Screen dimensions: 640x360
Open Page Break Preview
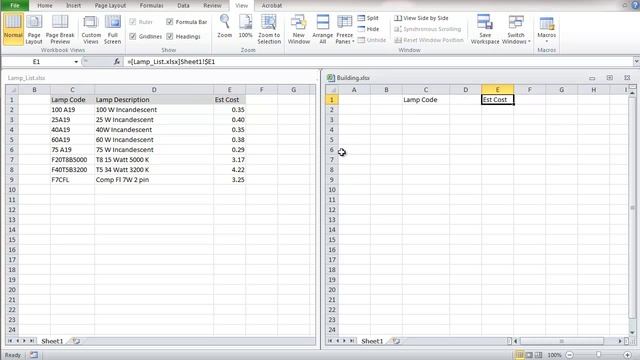60,28
